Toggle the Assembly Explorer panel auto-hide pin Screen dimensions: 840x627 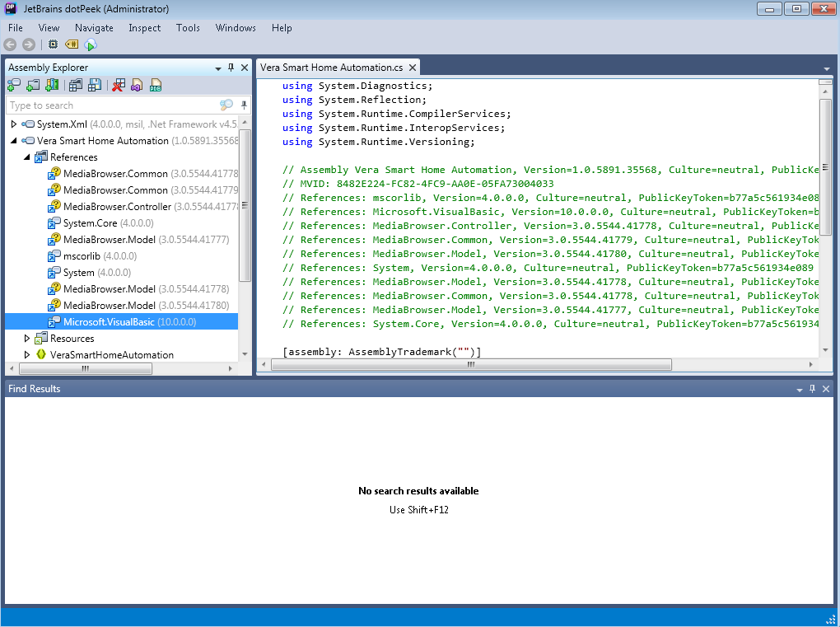[231, 68]
